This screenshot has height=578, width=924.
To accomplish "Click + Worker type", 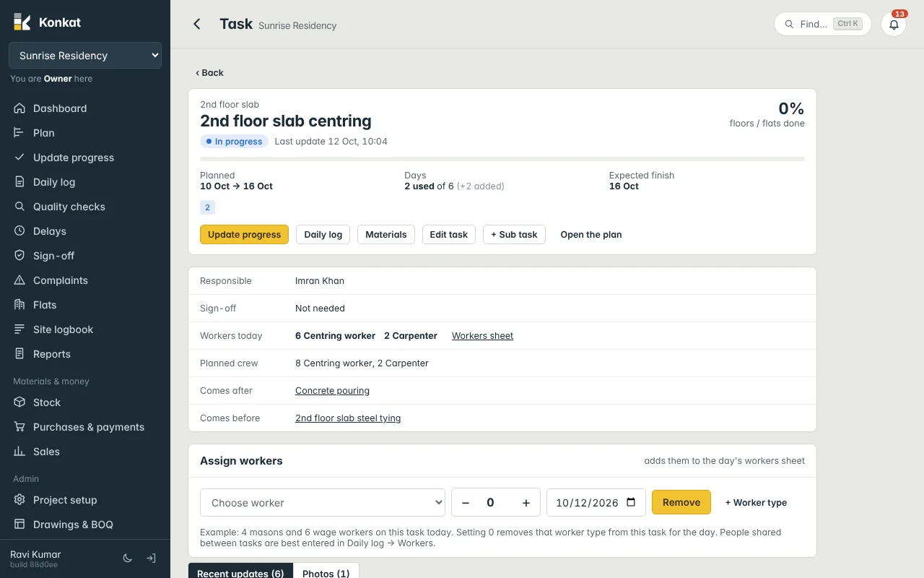I will pos(756,503).
